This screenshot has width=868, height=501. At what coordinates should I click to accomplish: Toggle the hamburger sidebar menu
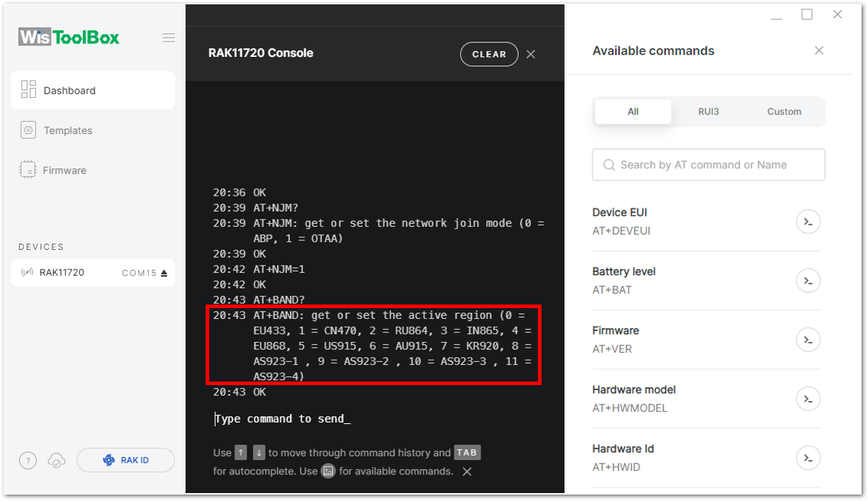coord(168,37)
